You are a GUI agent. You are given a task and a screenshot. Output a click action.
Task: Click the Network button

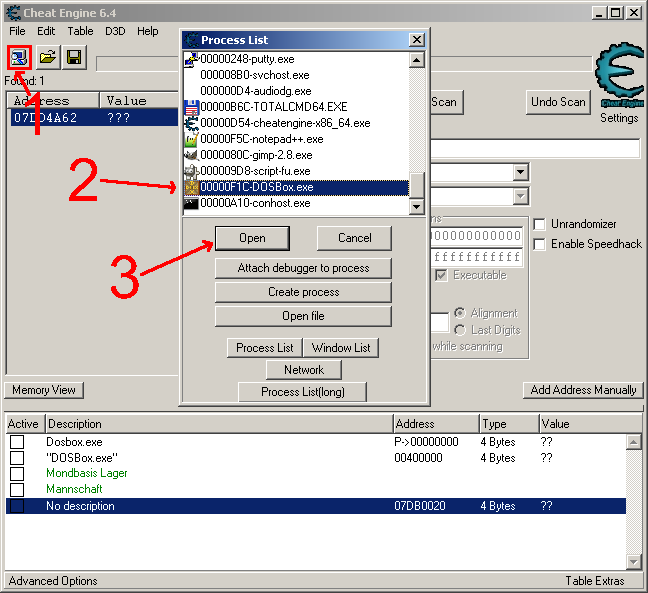(304, 370)
